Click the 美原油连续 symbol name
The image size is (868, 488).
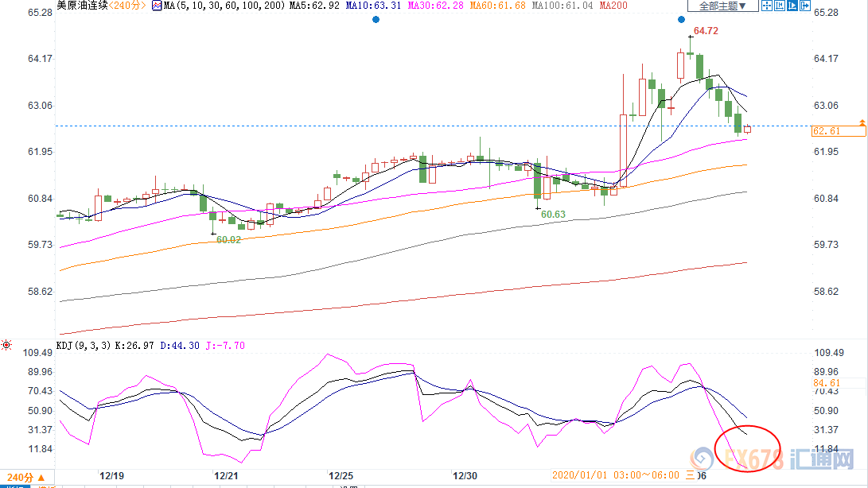coord(82,6)
